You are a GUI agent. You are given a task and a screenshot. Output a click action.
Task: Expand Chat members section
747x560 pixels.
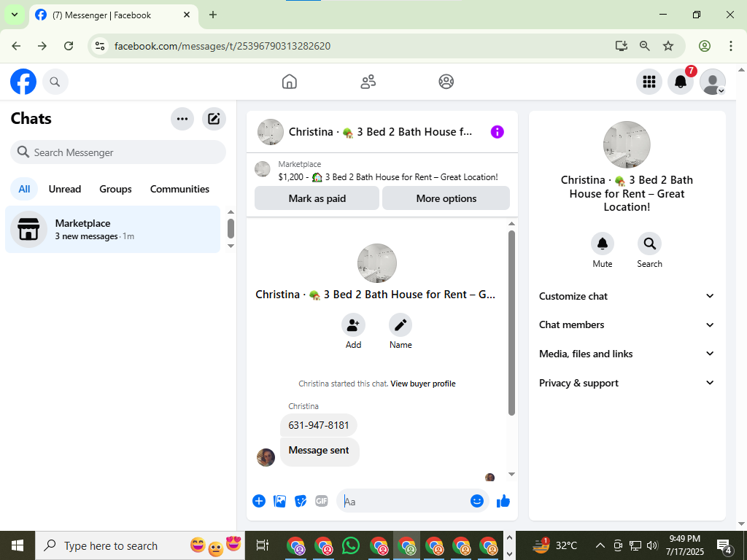pos(627,324)
